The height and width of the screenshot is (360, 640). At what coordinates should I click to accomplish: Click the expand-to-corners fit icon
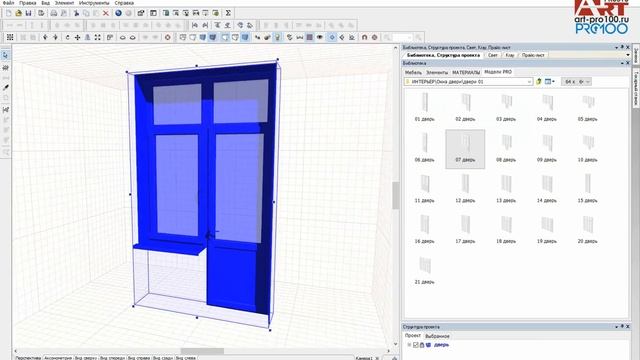(98, 37)
